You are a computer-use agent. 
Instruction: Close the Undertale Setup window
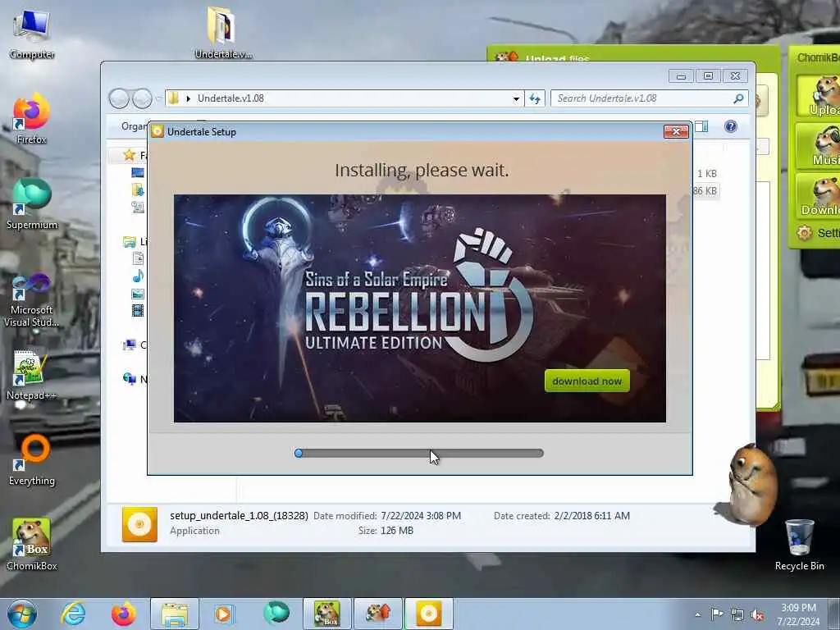[x=676, y=131]
